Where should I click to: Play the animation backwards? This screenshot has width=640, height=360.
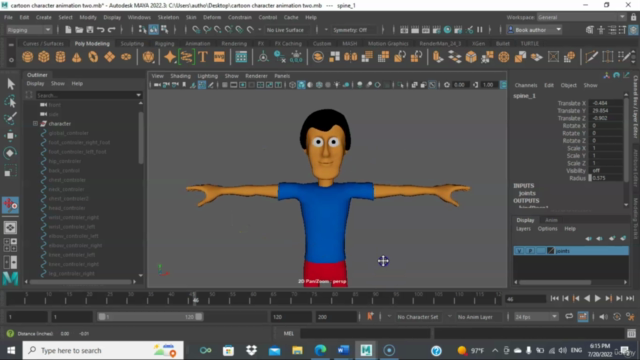coord(587,299)
